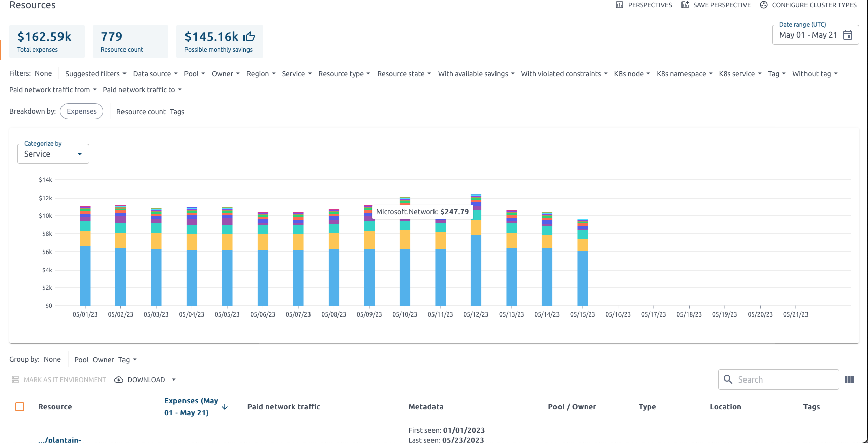868x443 pixels.
Task: Expand the Without tag filter
Action: point(815,74)
